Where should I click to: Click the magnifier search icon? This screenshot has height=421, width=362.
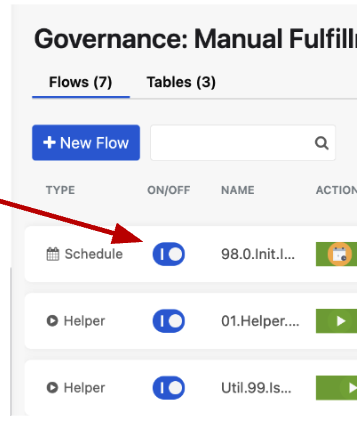point(322,143)
